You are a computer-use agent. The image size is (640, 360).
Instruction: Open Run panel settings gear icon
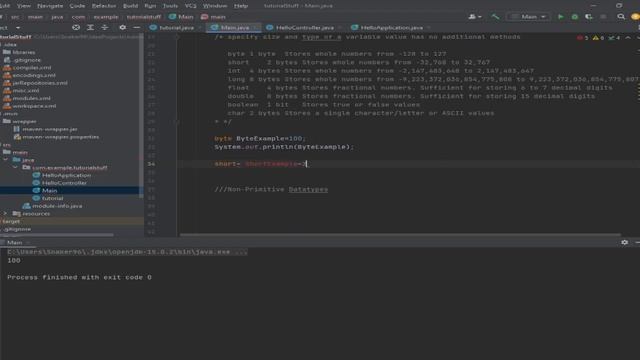[624, 242]
